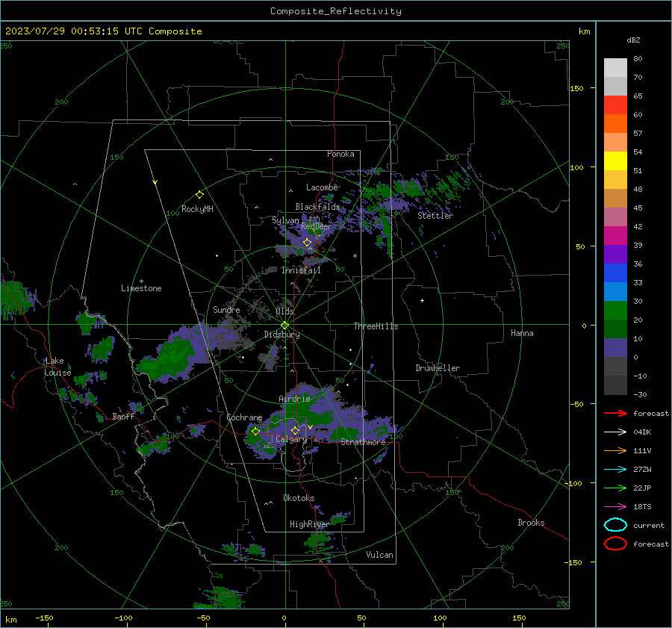This screenshot has height=628, width=672.
Task: Click the RockyMH label on map
Action: (197, 209)
